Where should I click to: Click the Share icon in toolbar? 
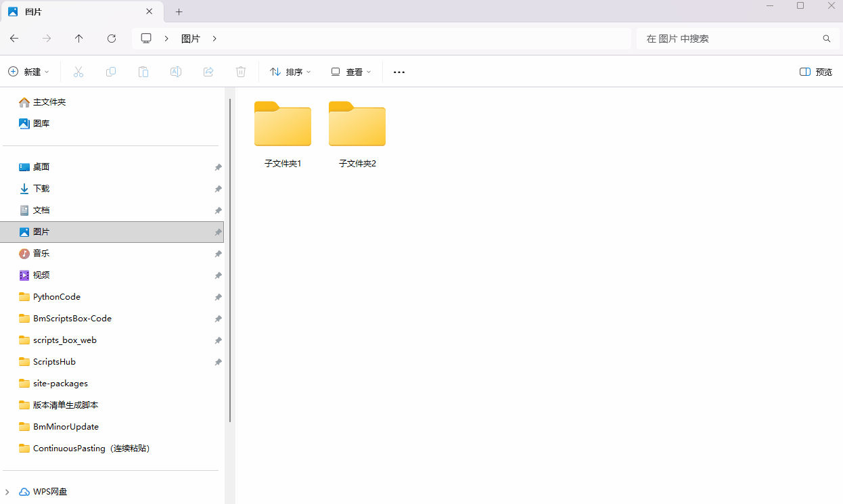tap(208, 72)
